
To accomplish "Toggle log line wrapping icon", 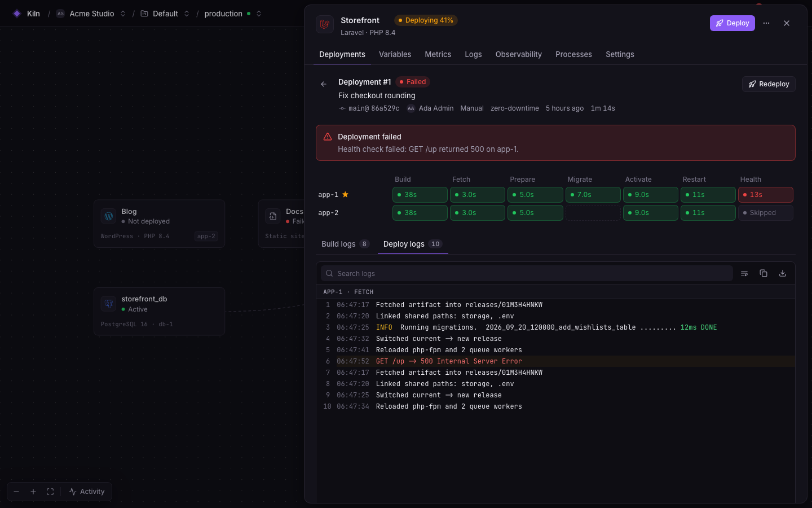I will pos(744,273).
